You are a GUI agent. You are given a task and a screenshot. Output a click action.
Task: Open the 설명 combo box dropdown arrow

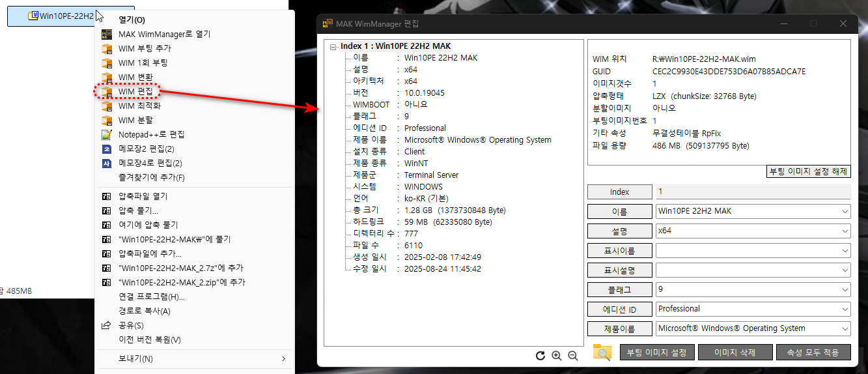click(x=845, y=231)
